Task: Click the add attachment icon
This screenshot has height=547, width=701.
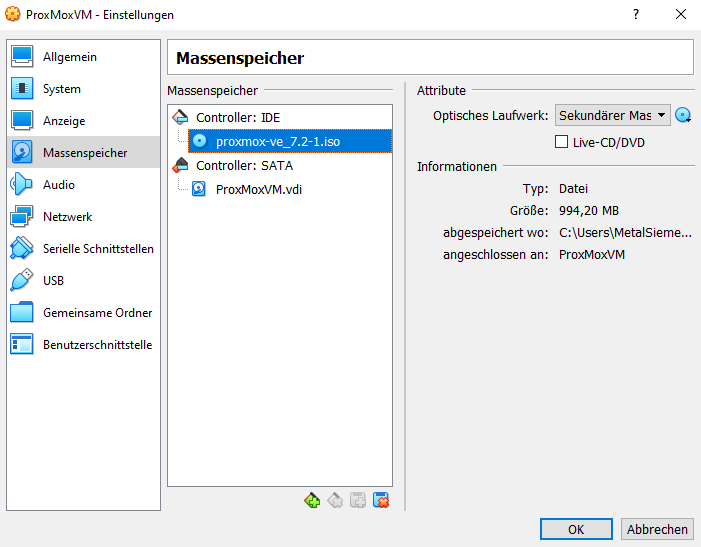Action: [358, 500]
